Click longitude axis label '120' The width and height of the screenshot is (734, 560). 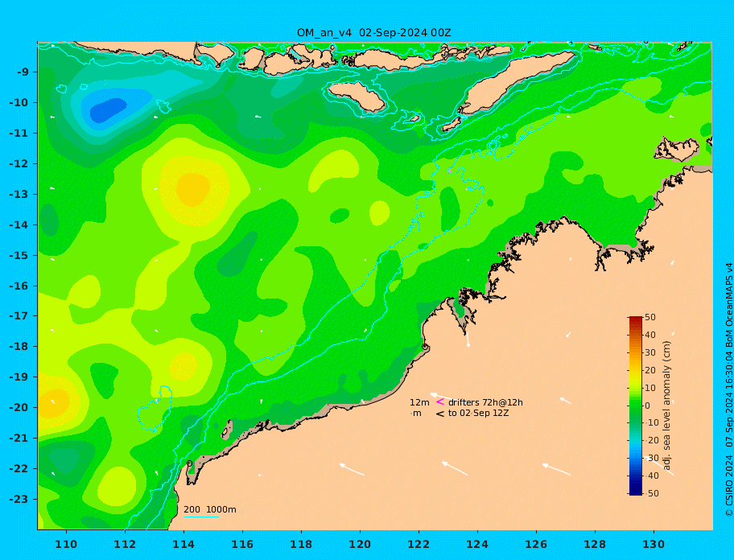coord(360,544)
